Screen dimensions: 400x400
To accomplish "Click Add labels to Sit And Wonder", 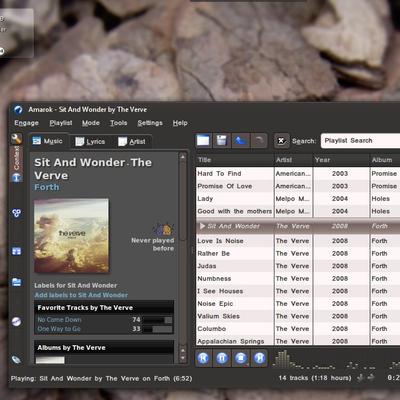I will [x=81, y=295].
